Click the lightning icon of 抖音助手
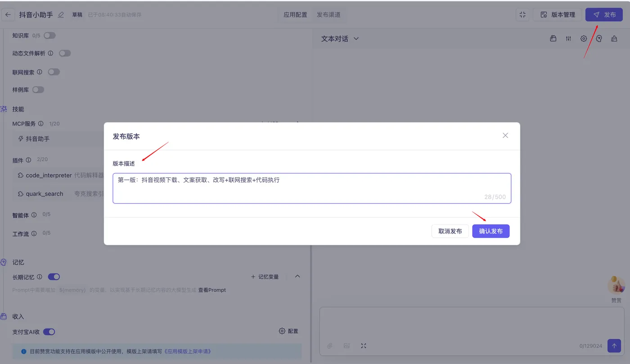The image size is (630, 364). click(21, 139)
